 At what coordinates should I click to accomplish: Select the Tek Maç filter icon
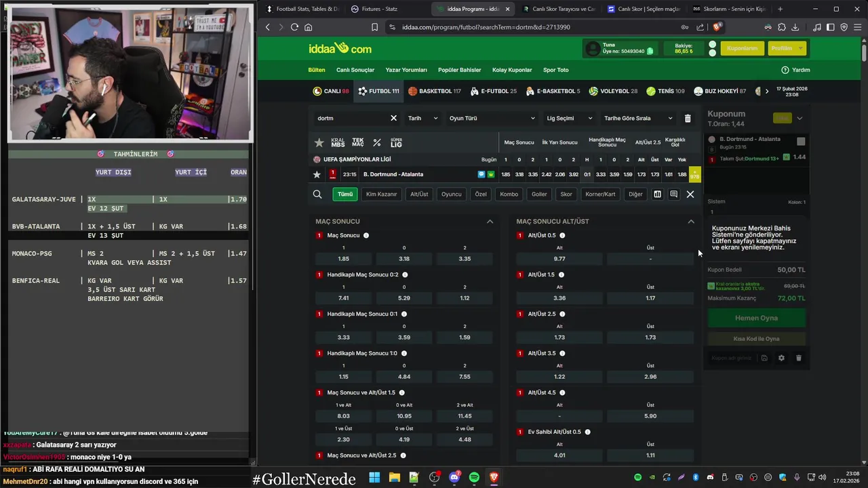(x=358, y=142)
